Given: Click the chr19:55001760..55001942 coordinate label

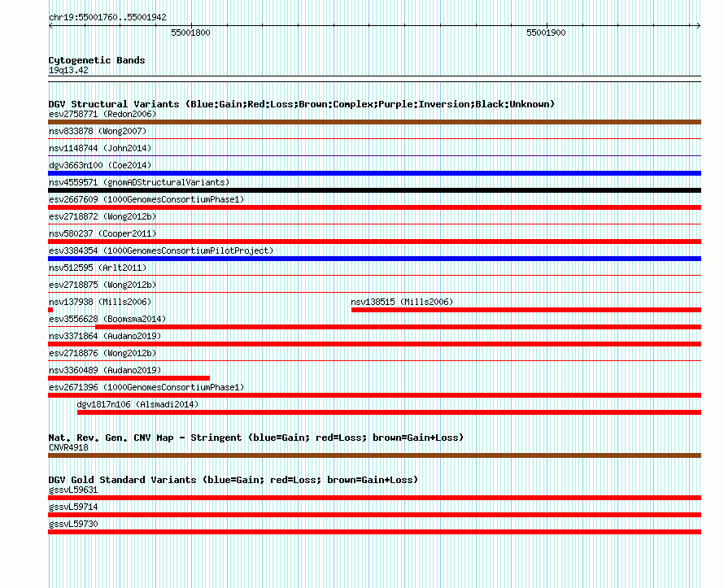Looking at the screenshot, I should coord(107,17).
